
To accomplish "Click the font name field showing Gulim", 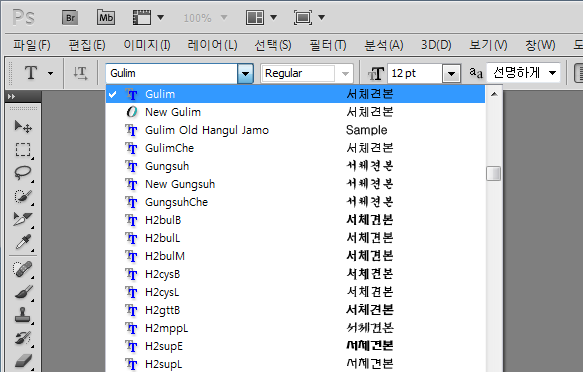I will pos(172,73).
